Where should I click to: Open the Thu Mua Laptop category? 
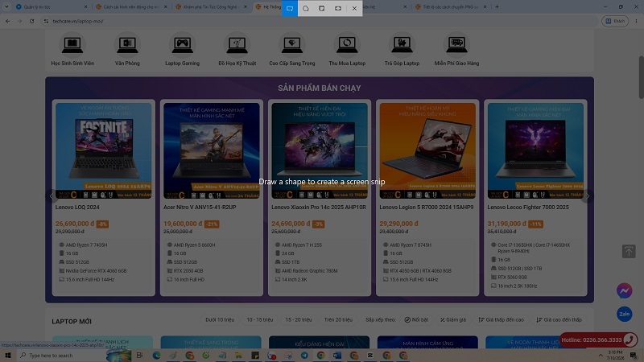pos(347,50)
